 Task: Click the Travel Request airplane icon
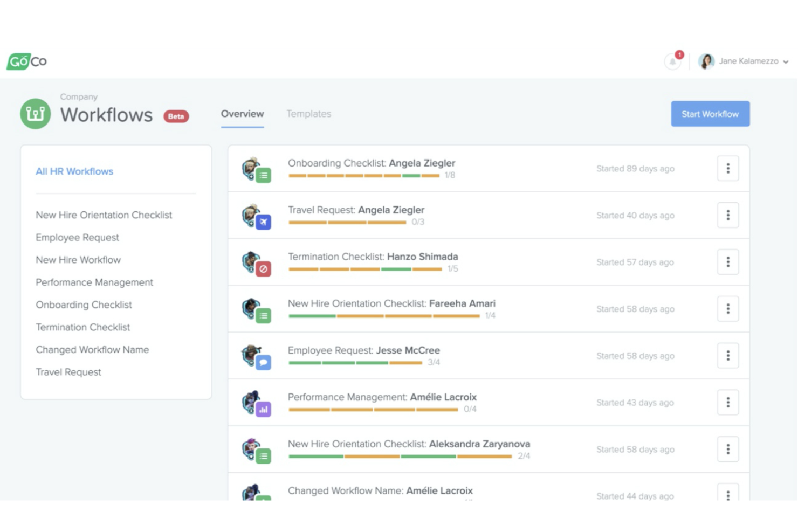tap(263, 222)
